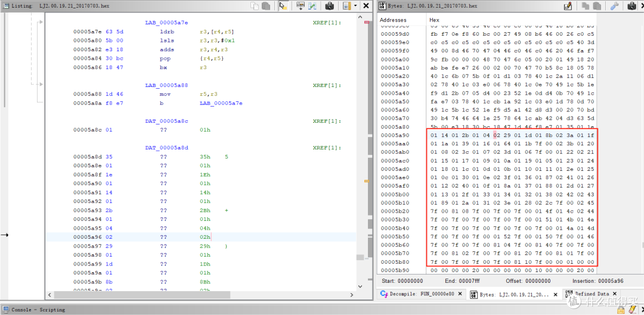
Task: Click the Listing toolbar paste icon
Action: 266,6
